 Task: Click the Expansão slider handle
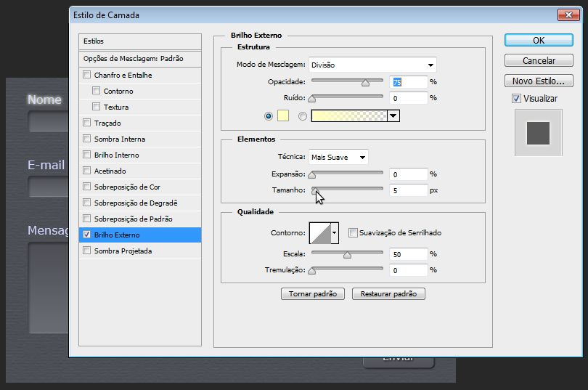(x=311, y=175)
